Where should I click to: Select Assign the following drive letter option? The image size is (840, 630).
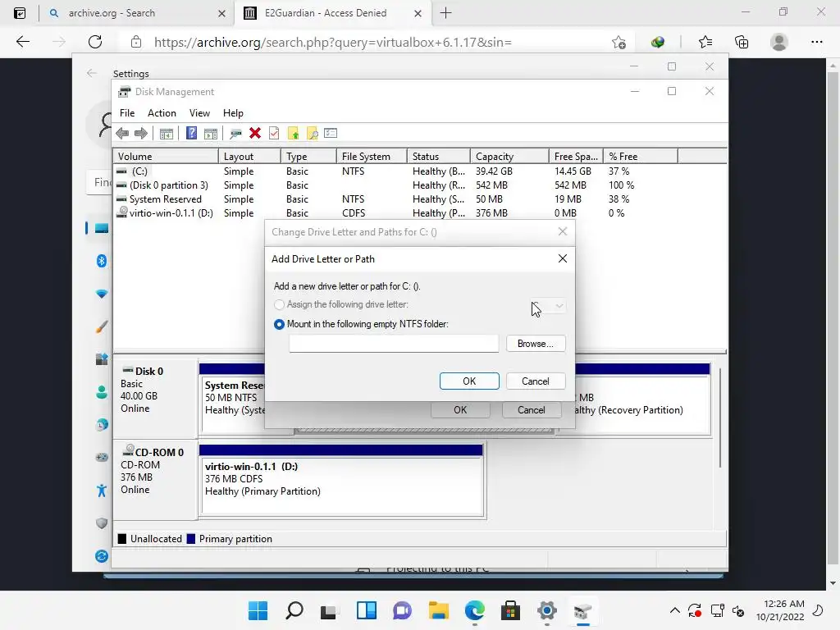(279, 304)
